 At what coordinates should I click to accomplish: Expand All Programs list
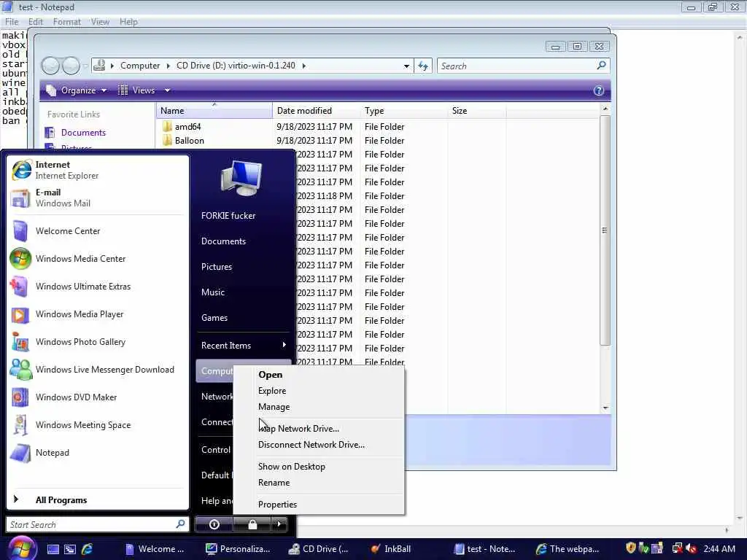coord(97,500)
